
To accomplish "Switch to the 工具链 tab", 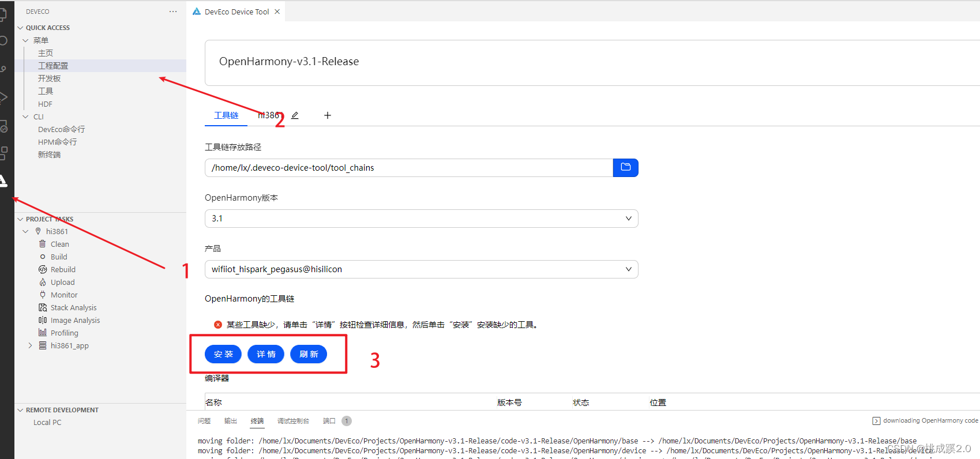I will [226, 115].
